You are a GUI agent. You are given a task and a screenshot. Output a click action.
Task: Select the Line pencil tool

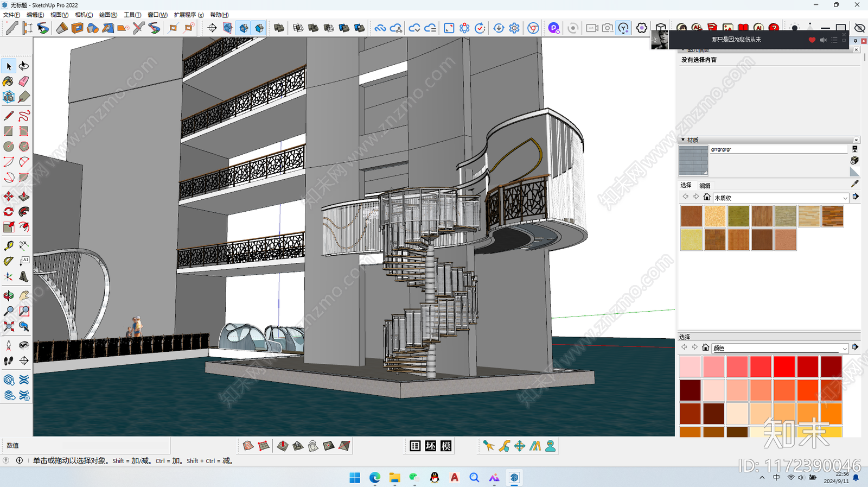click(x=9, y=116)
